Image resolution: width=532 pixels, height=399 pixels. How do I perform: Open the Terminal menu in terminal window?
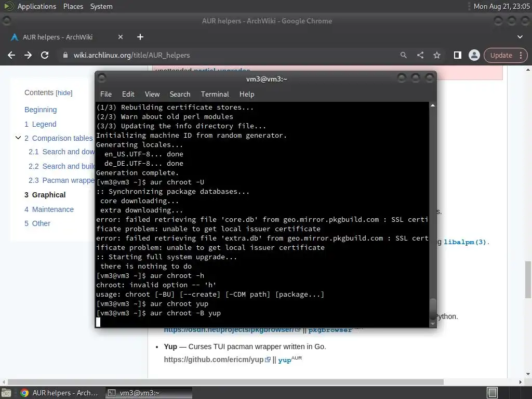pyautogui.click(x=215, y=95)
